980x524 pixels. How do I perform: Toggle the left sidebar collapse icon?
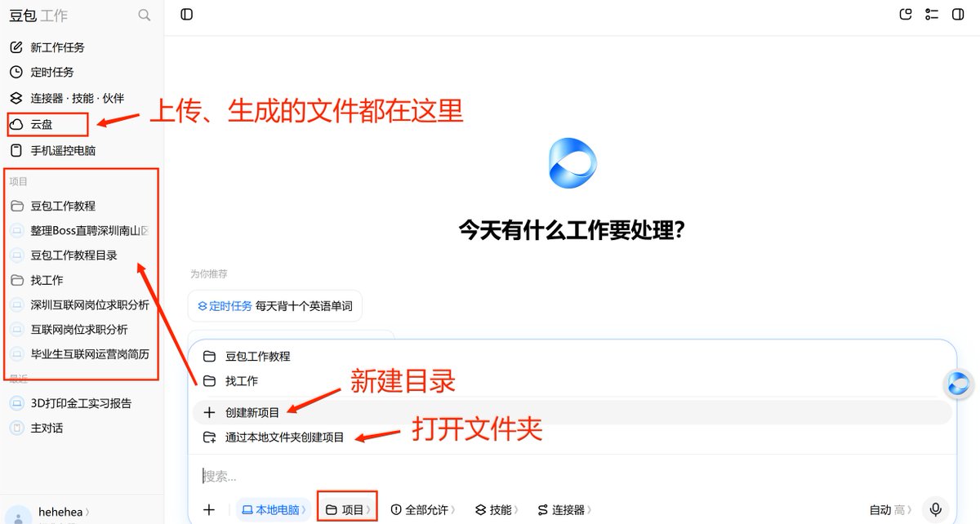187,14
